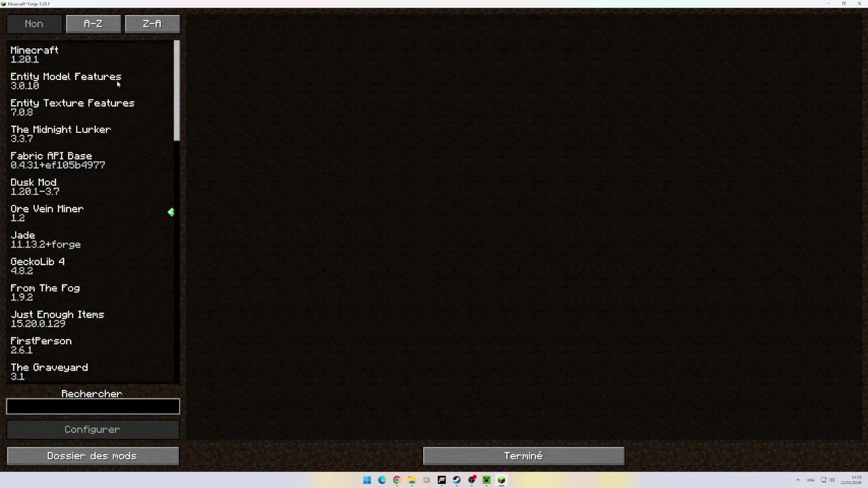
Task: Select The Graveyard mod
Action: click(x=90, y=371)
